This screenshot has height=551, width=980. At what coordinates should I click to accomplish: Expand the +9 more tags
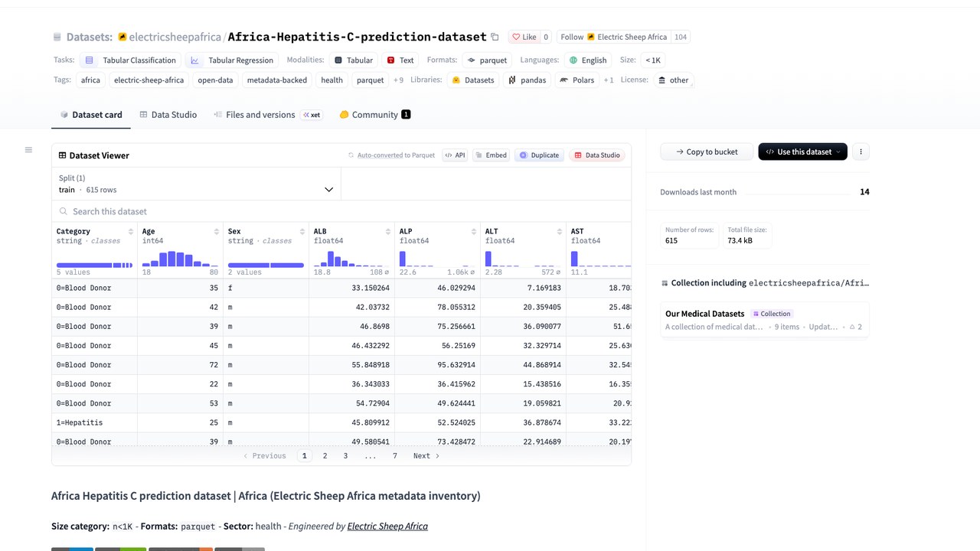coord(398,80)
